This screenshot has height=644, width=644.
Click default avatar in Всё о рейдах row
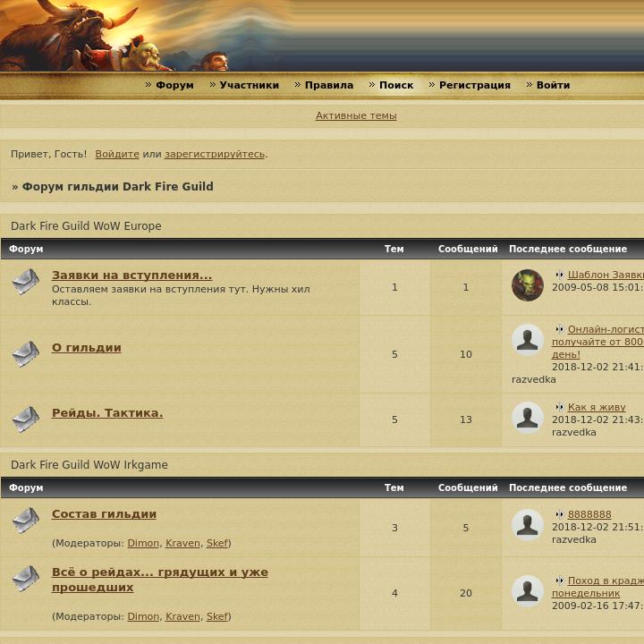pyautogui.click(x=528, y=591)
